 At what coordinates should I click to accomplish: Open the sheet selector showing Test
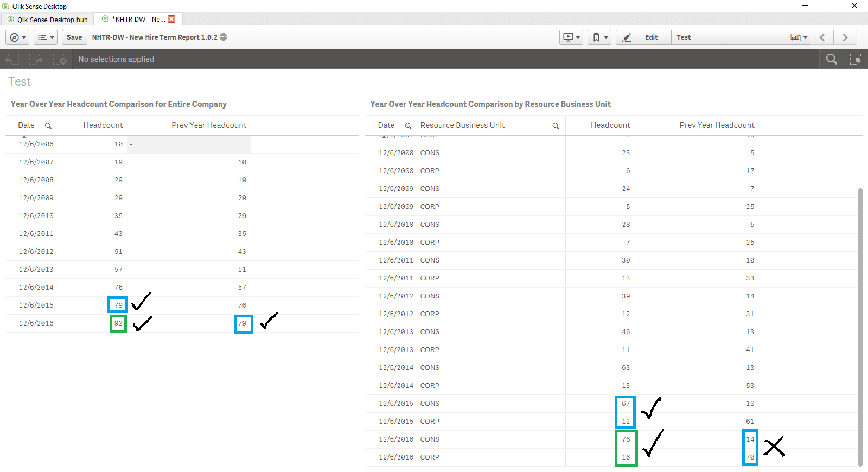pyautogui.click(x=741, y=37)
